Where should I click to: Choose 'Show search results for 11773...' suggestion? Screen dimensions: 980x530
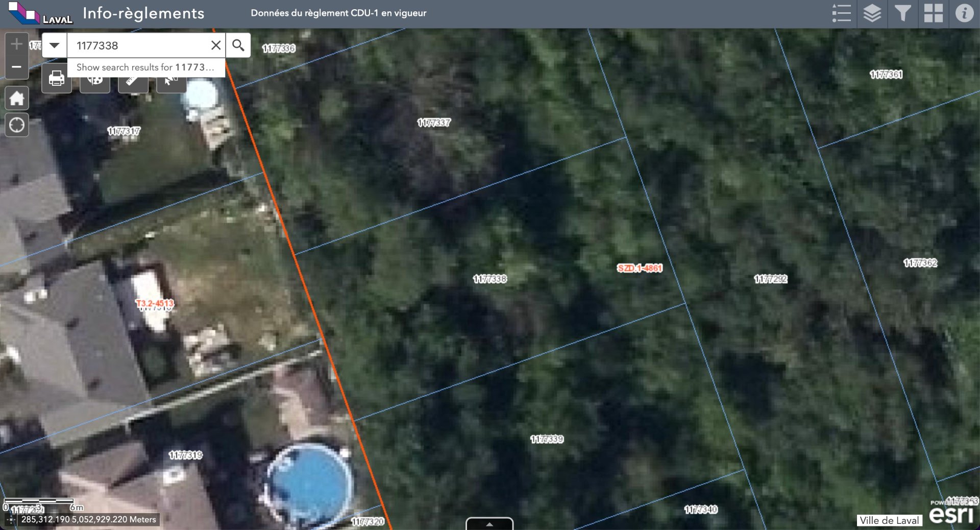[x=146, y=67]
